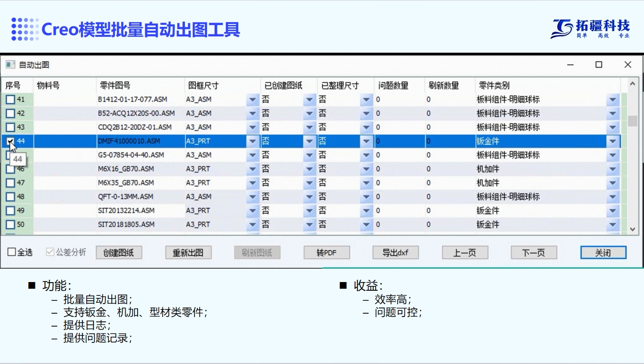644x364 pixels.
Task: Tick the checkbox for row 47
Action: click(x=10, y=183)
